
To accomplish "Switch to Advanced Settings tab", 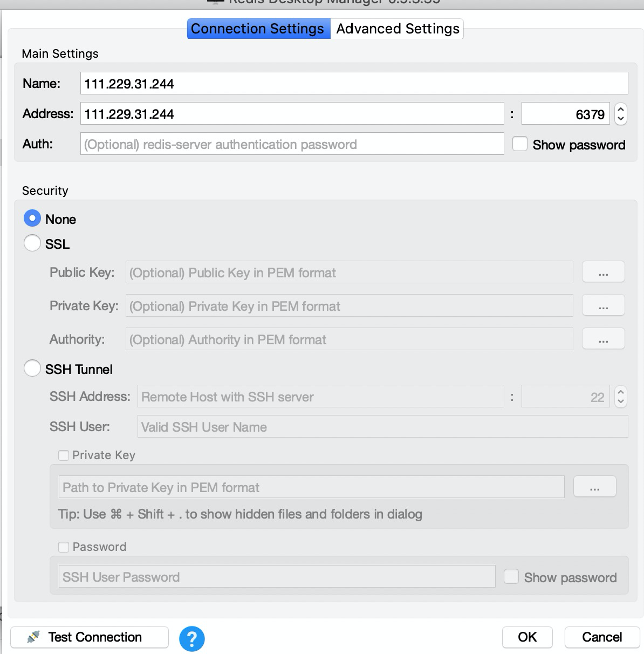I will coord(398,29).
